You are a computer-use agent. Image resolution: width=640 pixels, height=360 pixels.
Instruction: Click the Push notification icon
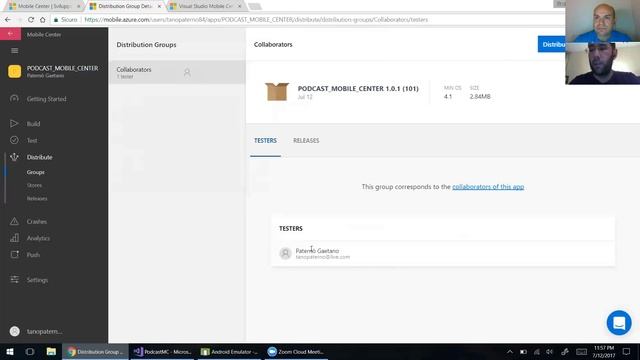[14, 254]
